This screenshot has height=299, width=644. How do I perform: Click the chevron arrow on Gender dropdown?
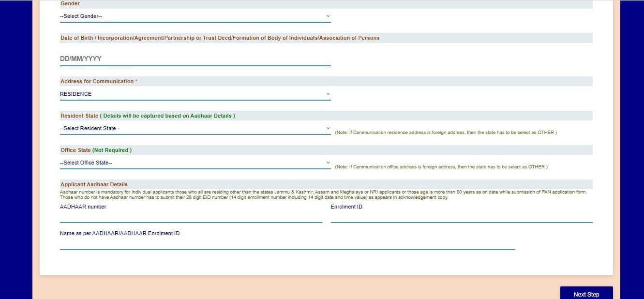point(328,16)
